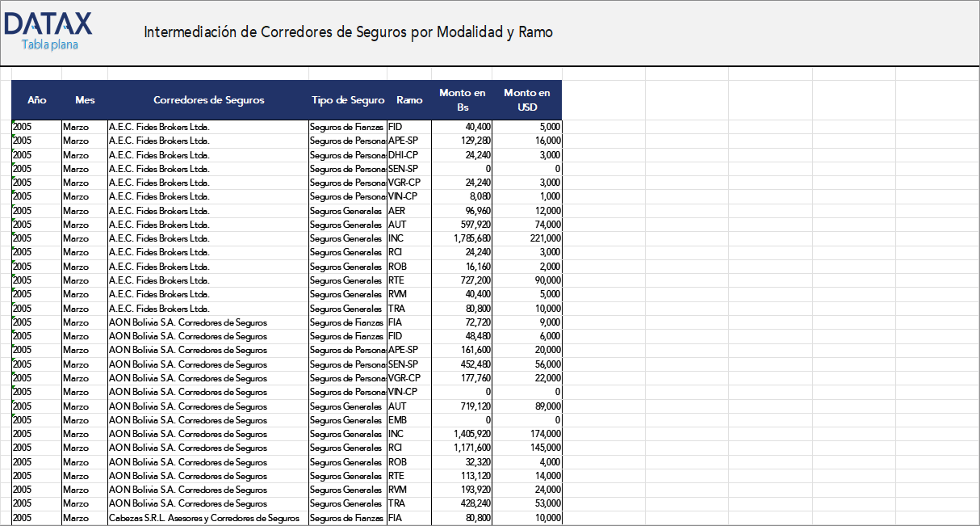Select the 'RCI' Ramo cell in the 1,171,600 row

click(x=409, y=448)
